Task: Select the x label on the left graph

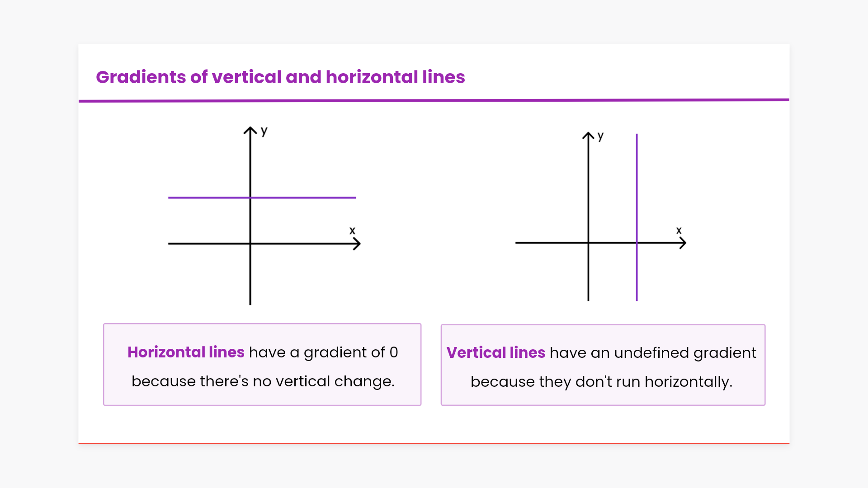Action: 352,231
